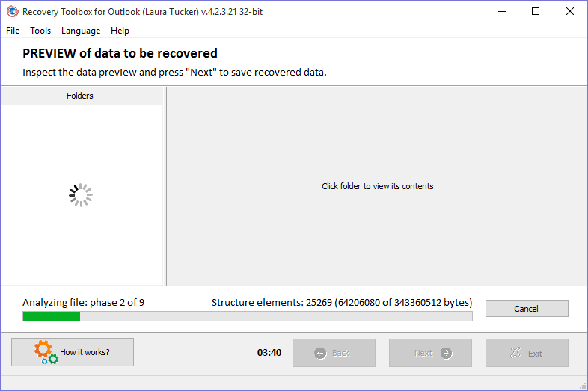The height and width of the screenshot is (391, 588).
Task: Click the green analysis progress bar
Action: [248, 316]
